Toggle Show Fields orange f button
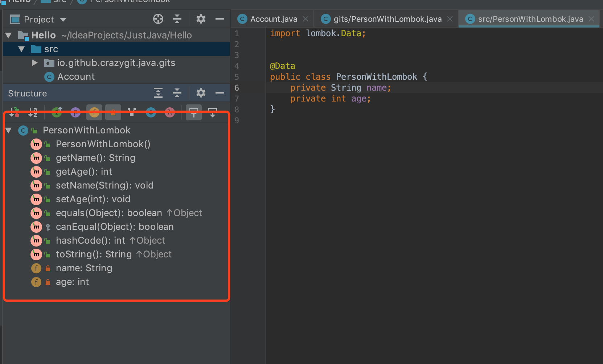 pyautogui.click(x=94, y=112)
